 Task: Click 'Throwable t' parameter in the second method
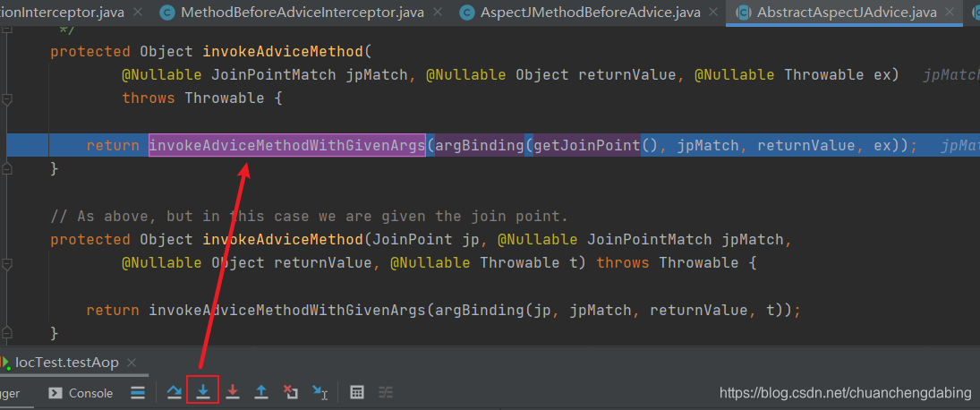(527, 263)
